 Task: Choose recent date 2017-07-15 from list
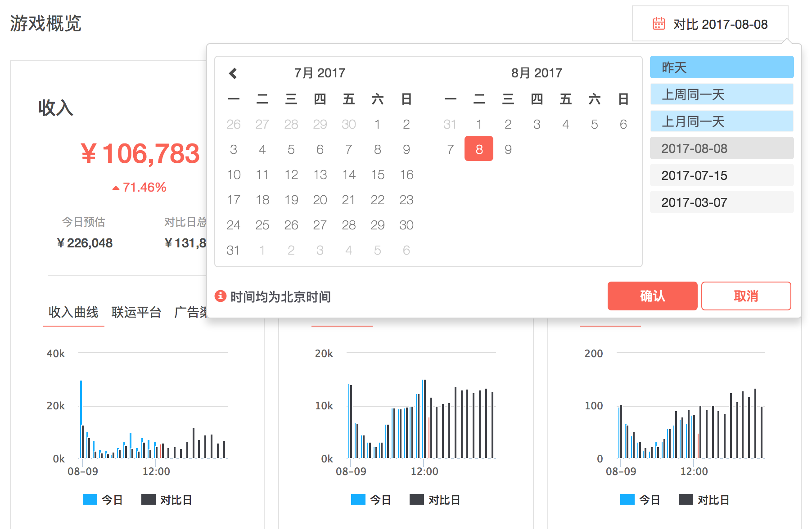[x=722, y=175]
